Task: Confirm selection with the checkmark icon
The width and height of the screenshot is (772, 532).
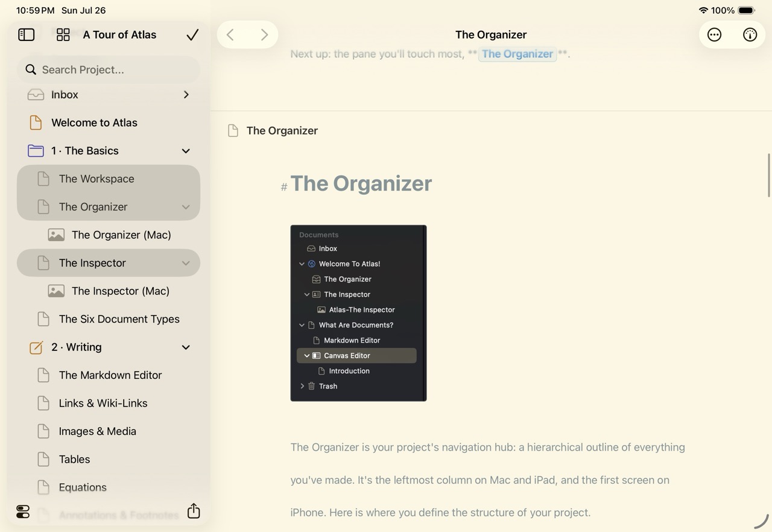Action: click(x=192, y=35)
